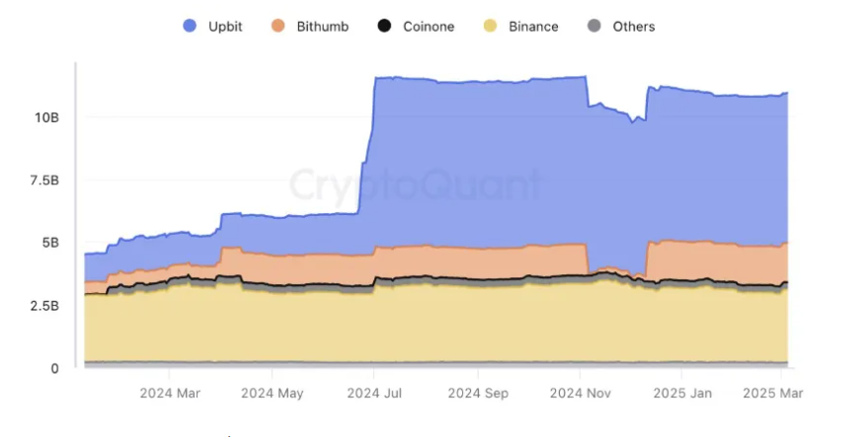Image resolution: width=868 pixels, height=437 pixels.
Task: Click the blue Upbit legend dot
Action: [x=192, y=27]
